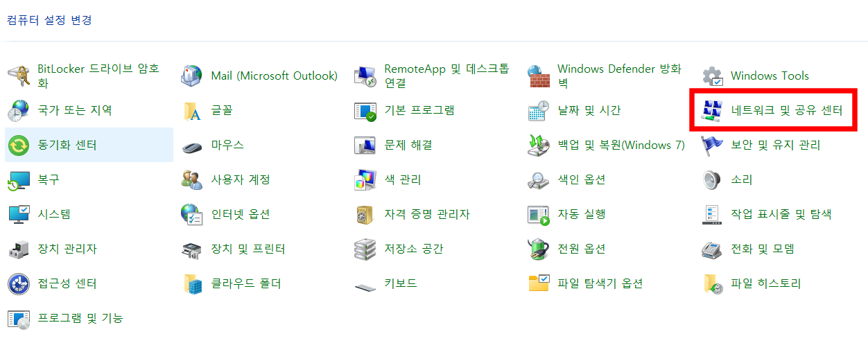868x343 pixels.
Task: Open Windows Defender 방화벽 brick wall icon
Action: click(539, 76)
